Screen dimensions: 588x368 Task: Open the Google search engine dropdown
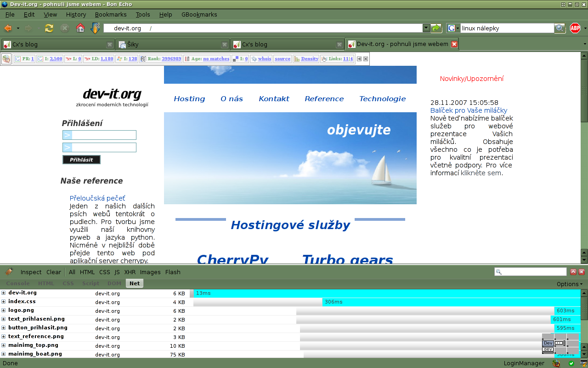coord(453,28)
